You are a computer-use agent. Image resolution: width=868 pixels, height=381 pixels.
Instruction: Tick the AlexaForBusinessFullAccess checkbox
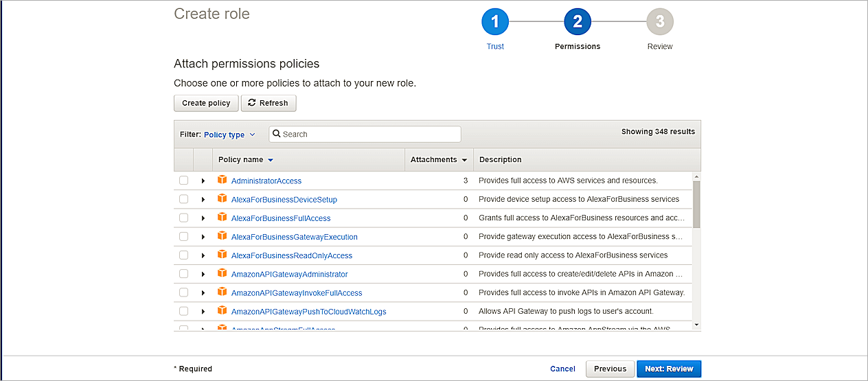(183, 218)
